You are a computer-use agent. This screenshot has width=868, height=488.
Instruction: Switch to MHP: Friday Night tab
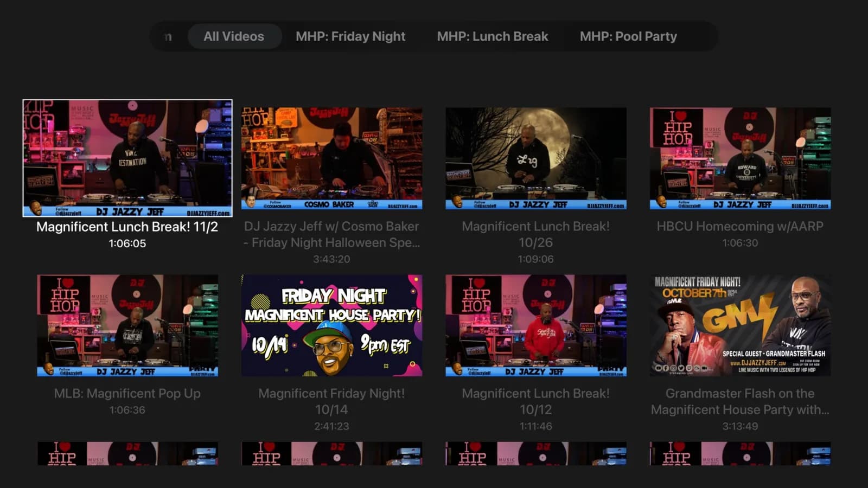click(350, 36)
